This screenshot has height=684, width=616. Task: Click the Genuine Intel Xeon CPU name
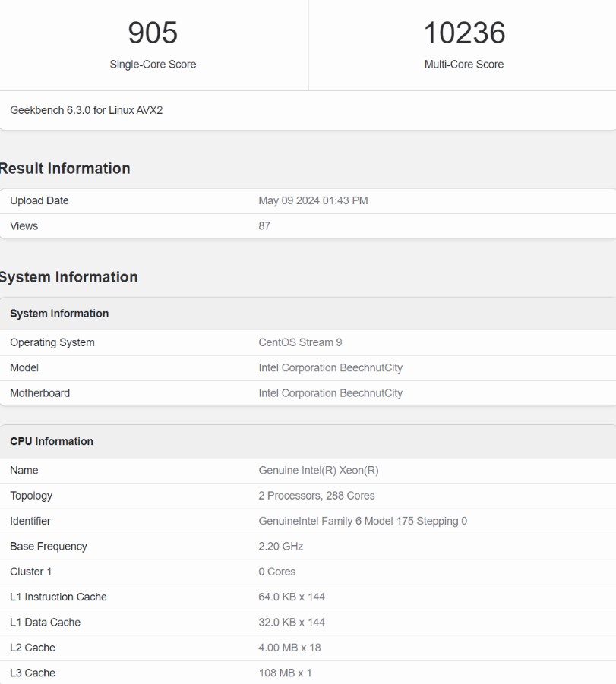[x=321, y=471]
